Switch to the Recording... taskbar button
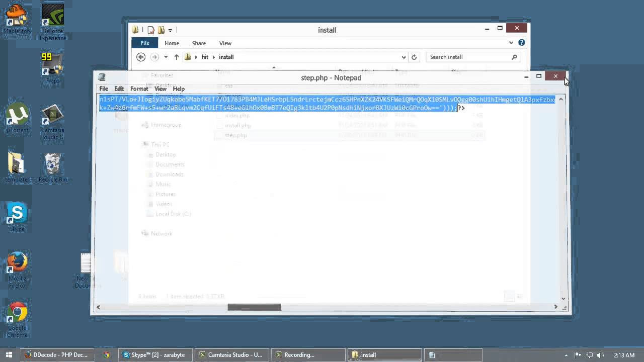 coord(308,355)
